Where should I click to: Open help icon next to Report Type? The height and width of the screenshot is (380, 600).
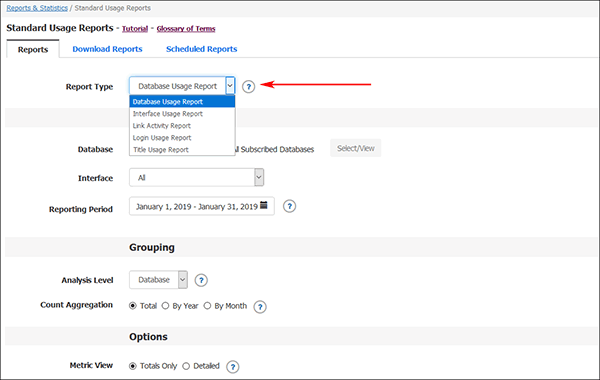(248, 87)
